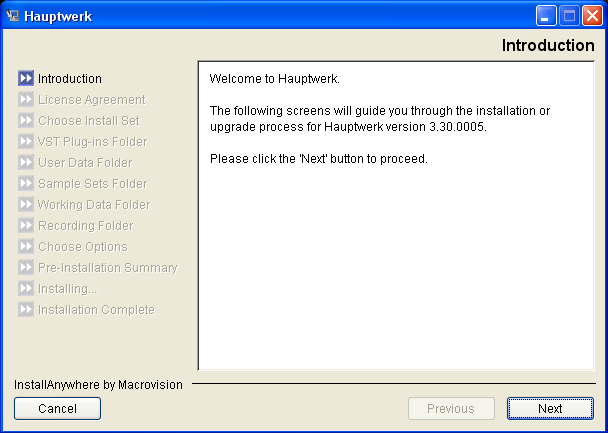Viewport: 608px width, 433px height.
Task: Select the 'Sample Sets Folder' step label
Action: coord(93,183)
